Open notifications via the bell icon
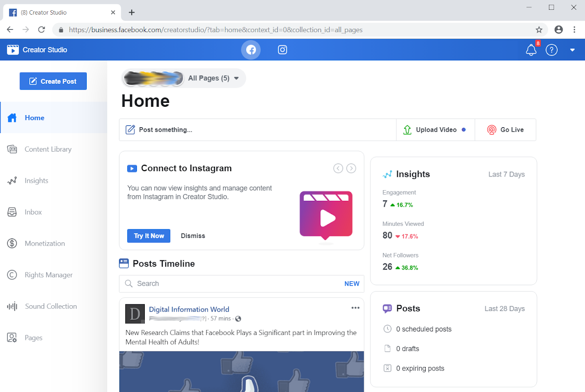This screenshot has width=585, height=392. 531,50
